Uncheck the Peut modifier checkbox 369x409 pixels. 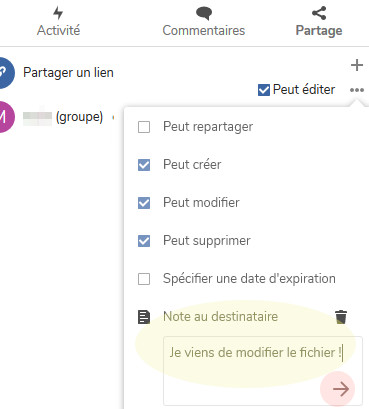click(144, 203)
